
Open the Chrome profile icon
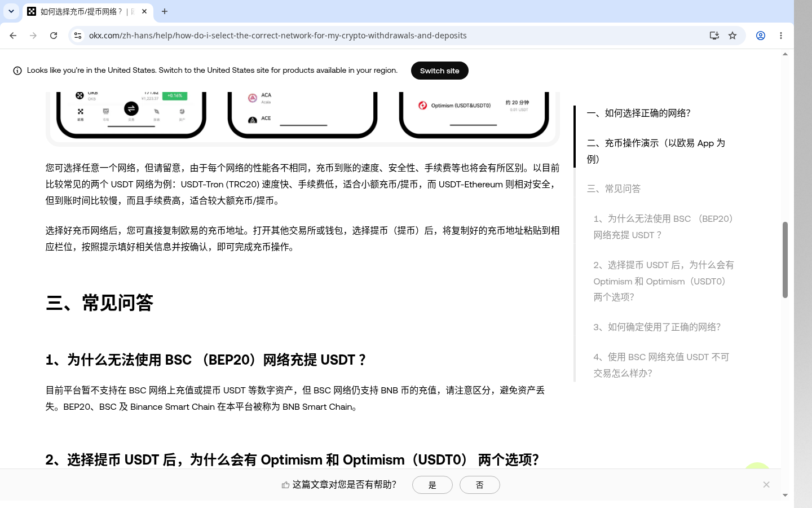[761, 36]
